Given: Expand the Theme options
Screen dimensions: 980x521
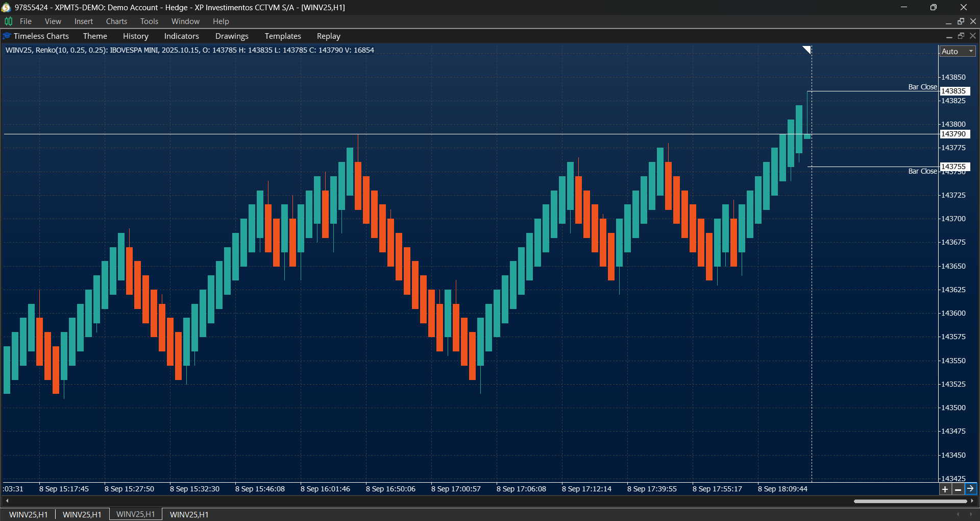Looking at the screenshot, I should [x=95, y=36].
